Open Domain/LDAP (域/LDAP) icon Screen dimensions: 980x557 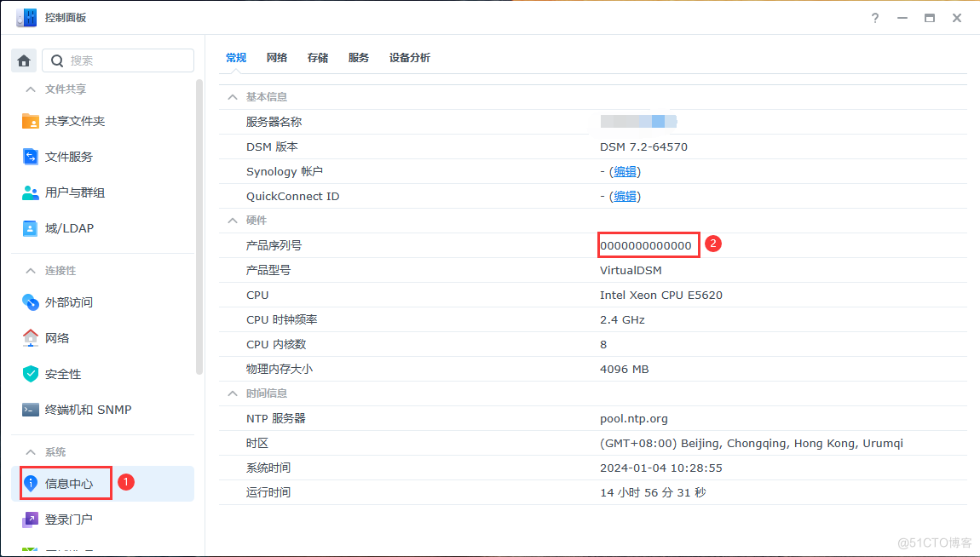30,228
